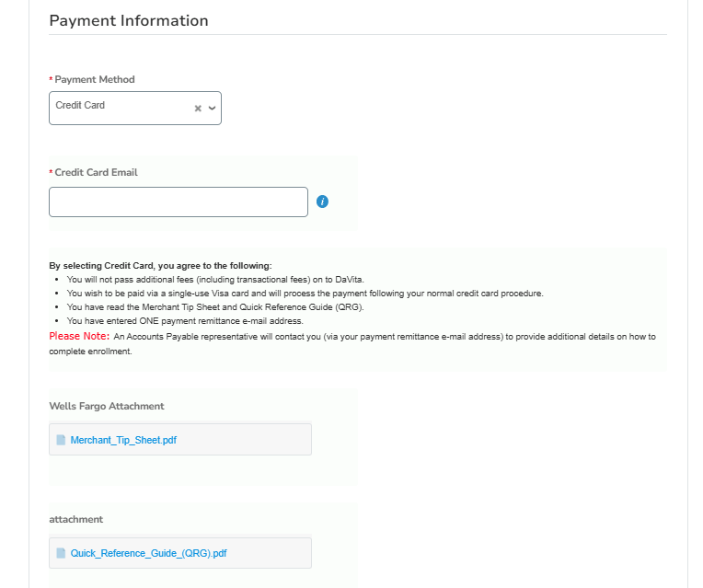Click the red Please Note text
This screenshot has height=588, width=703.
pyautogui.click(x=79, y=337)
